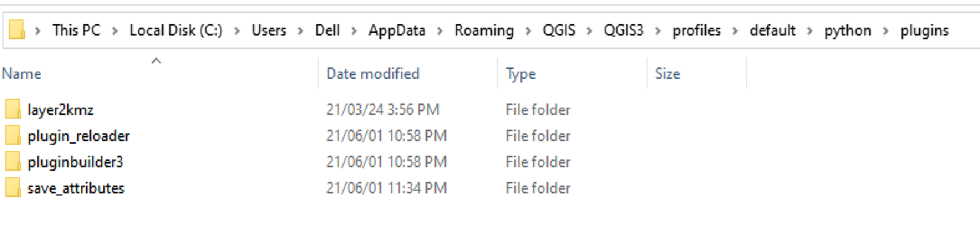This screenshot has width=980, height=242.
Task: Expand chevron after This PC breadcrumb
Action: (x=115, y=31)
